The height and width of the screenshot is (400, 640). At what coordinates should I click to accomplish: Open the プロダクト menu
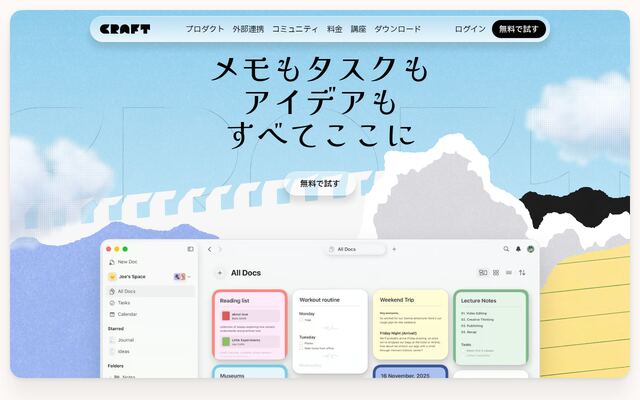[x=205, y=29]
